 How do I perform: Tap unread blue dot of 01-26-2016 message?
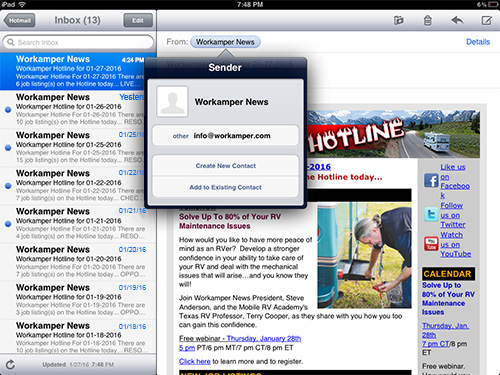tap(8, 109)
